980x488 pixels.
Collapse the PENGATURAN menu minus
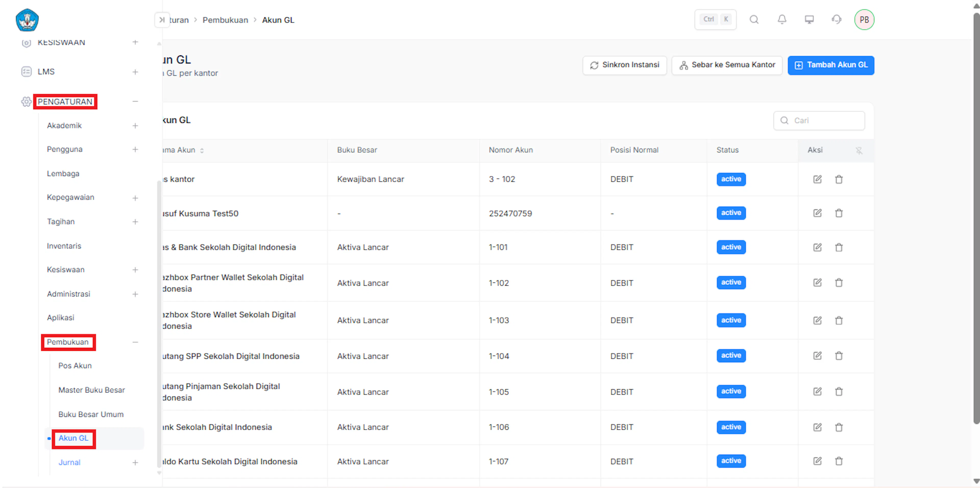(135, 101)
